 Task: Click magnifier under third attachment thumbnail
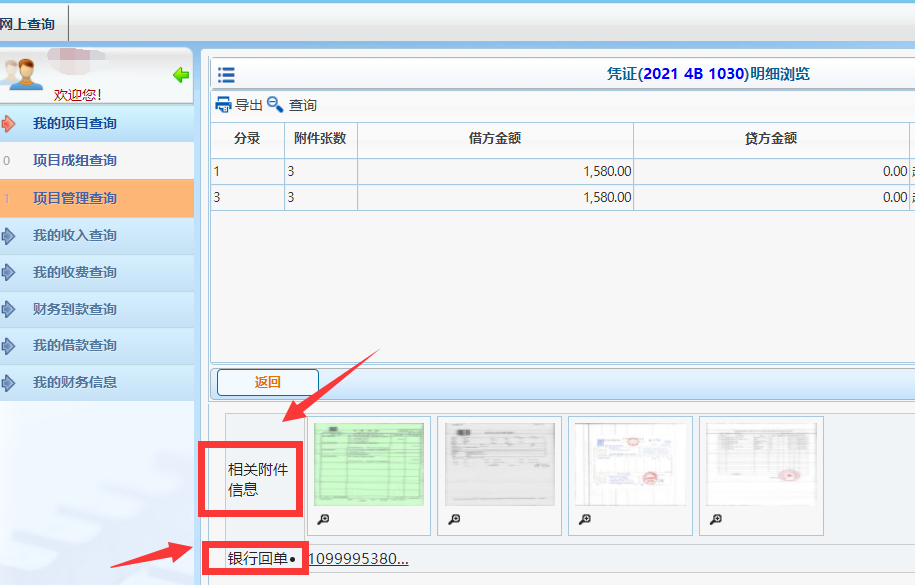(x=585, y=519)
